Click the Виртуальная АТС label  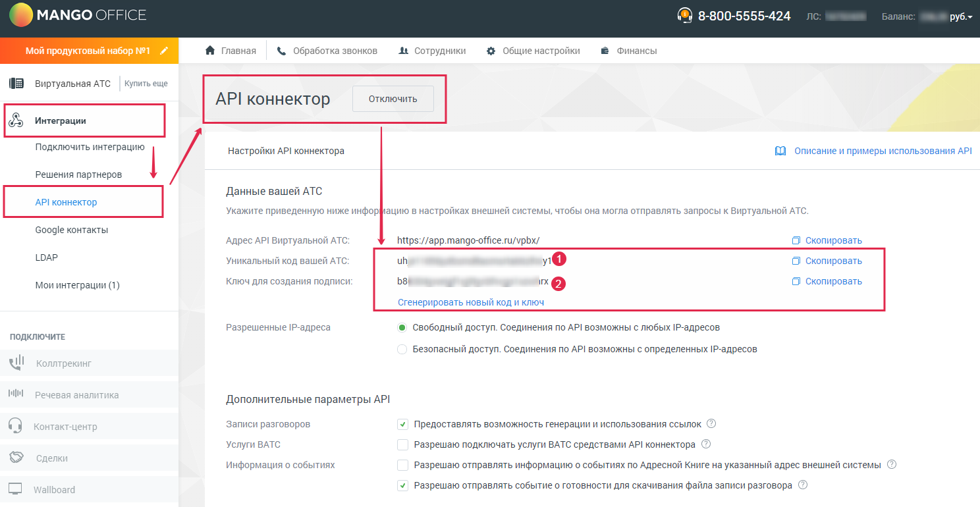click(72, 84)
